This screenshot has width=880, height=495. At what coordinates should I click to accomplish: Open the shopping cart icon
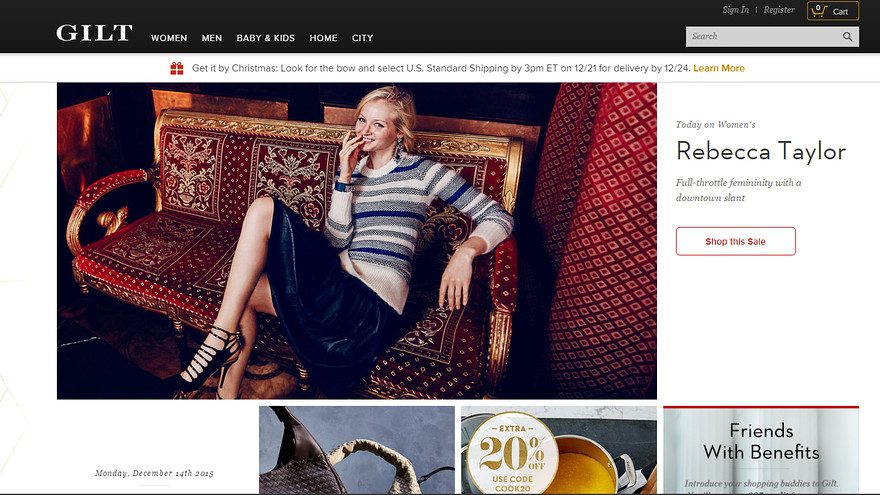pos(819,11)
